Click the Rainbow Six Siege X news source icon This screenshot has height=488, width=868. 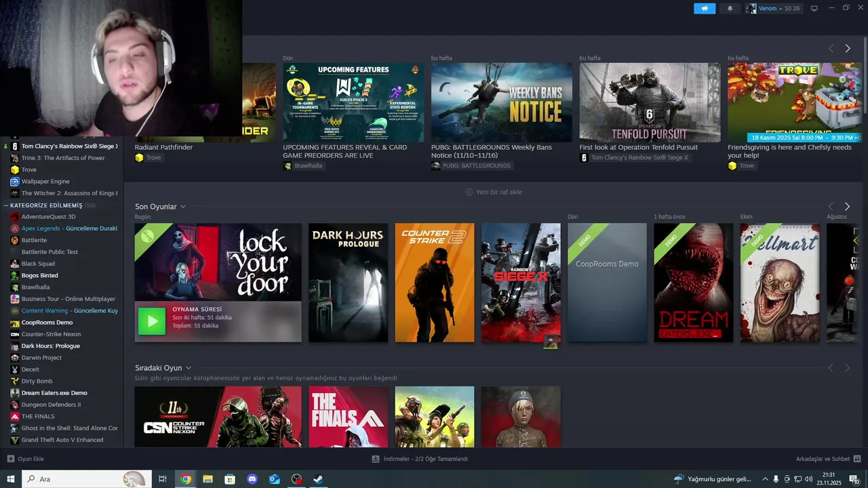coord(584,157)
